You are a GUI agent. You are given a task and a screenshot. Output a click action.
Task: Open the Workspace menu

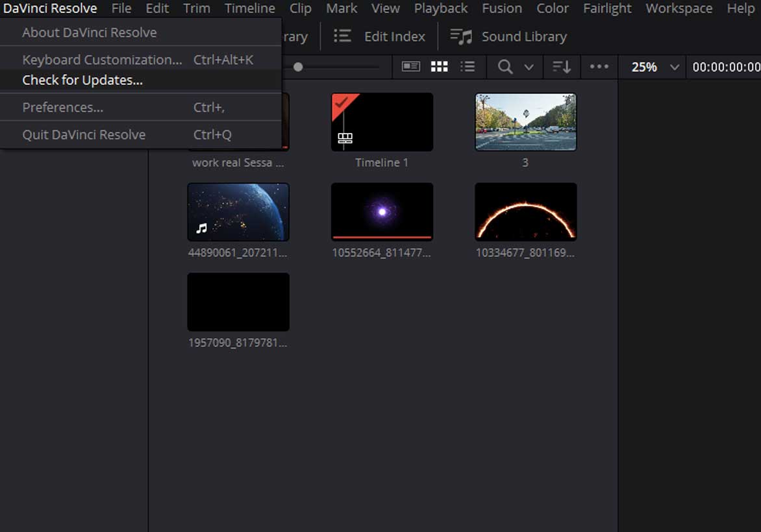[679, 8]
